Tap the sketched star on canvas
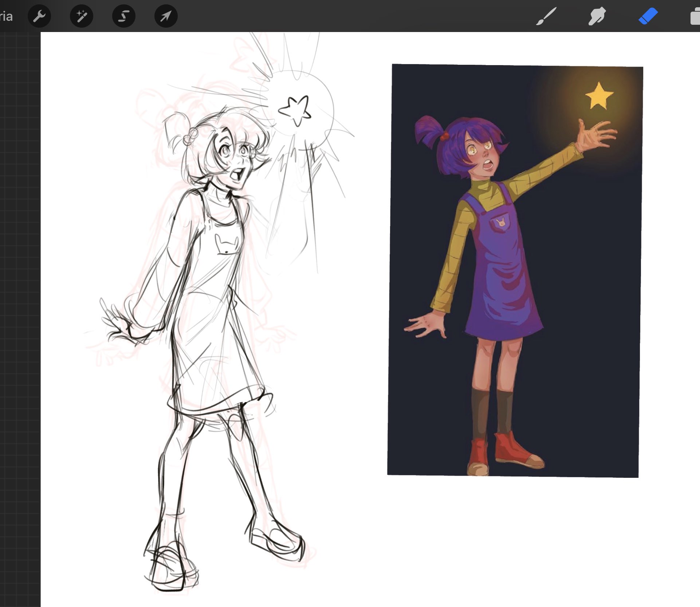Image resolution: width=700 pixels, height=607 pixels. pos(295,110)
